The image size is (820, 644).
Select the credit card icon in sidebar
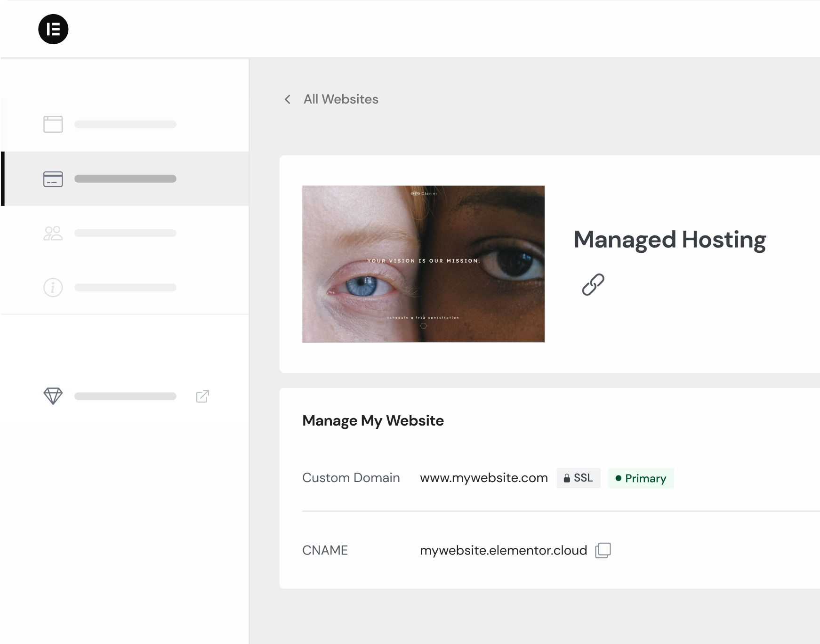(x=53, y=179)
